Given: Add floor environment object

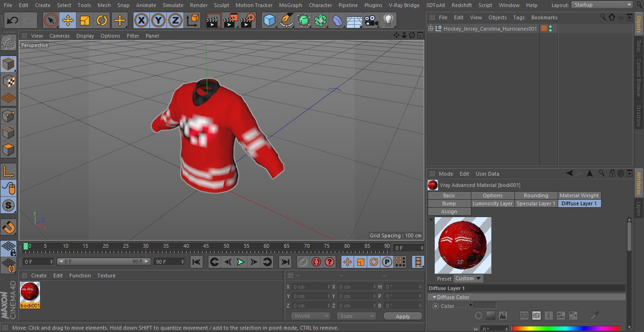Looking at the screenshot, I should [355, 20].
